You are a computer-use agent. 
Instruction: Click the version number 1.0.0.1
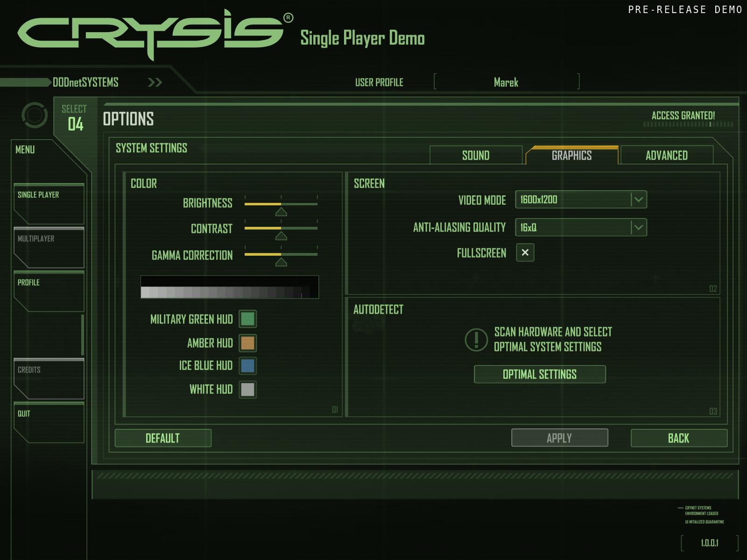point(710,543)
